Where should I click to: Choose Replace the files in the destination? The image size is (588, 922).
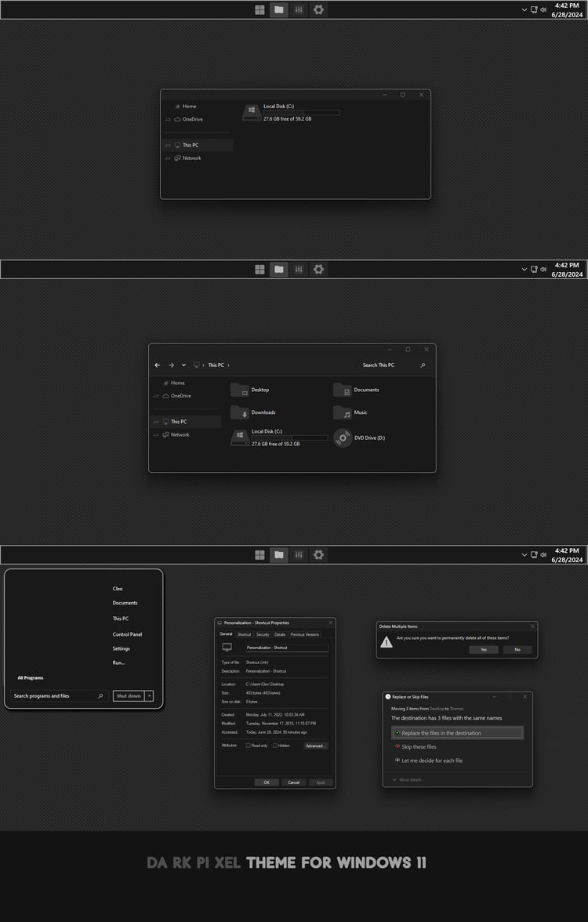click(458, 733)
